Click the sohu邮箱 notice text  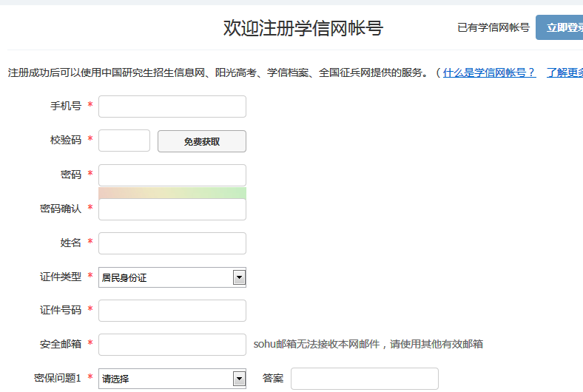[x=368, y=345]
